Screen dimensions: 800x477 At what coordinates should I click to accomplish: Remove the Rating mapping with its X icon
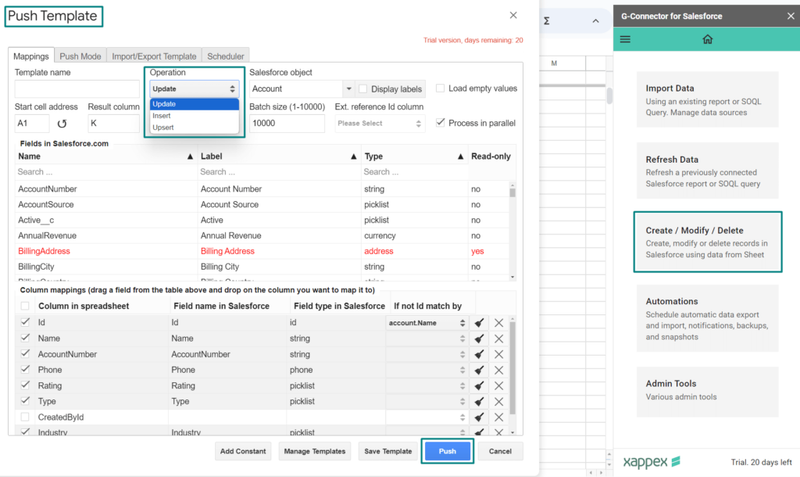pyautogui.click(x=498, y=386)
